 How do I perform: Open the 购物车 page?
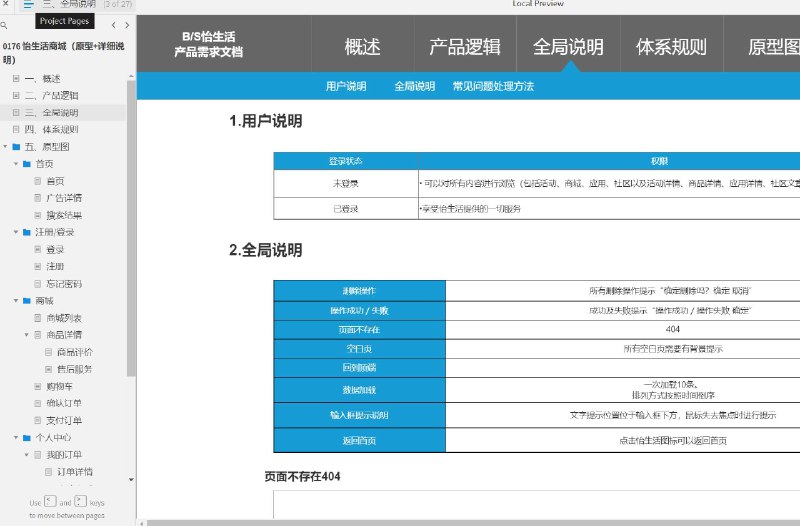tap(60, 386)
